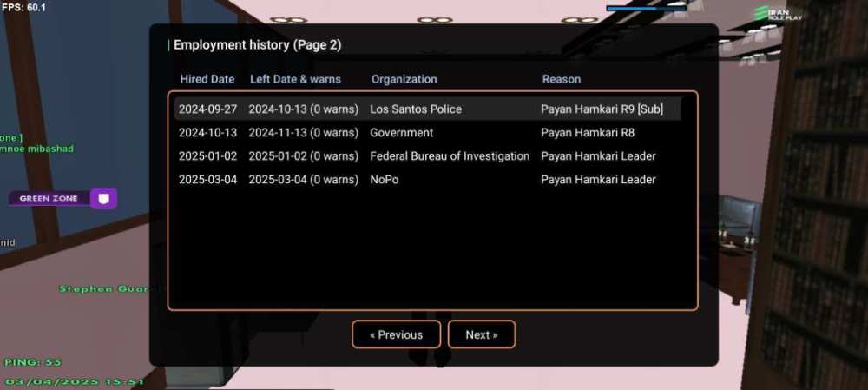Click reason Payan Hamkari R9 [Sub]

(602, 109)
